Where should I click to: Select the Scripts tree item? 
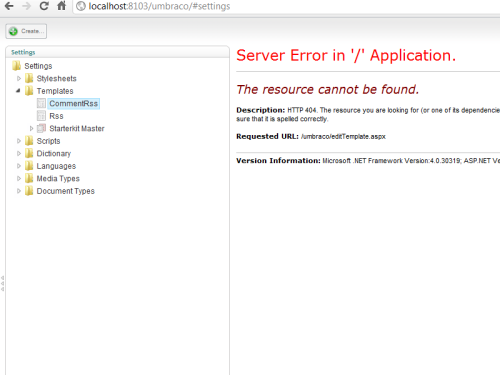coord(48,141)
